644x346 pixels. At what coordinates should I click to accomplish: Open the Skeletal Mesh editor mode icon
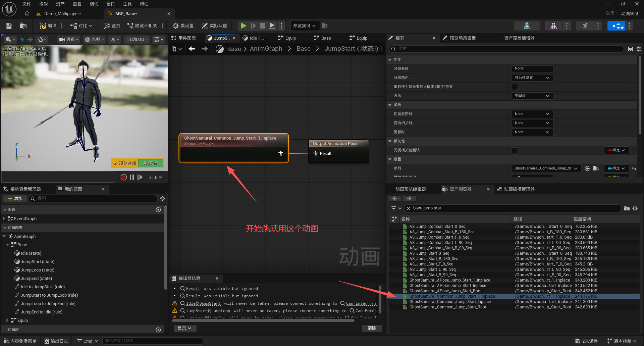pyautogui.click(x=553, y=26)
